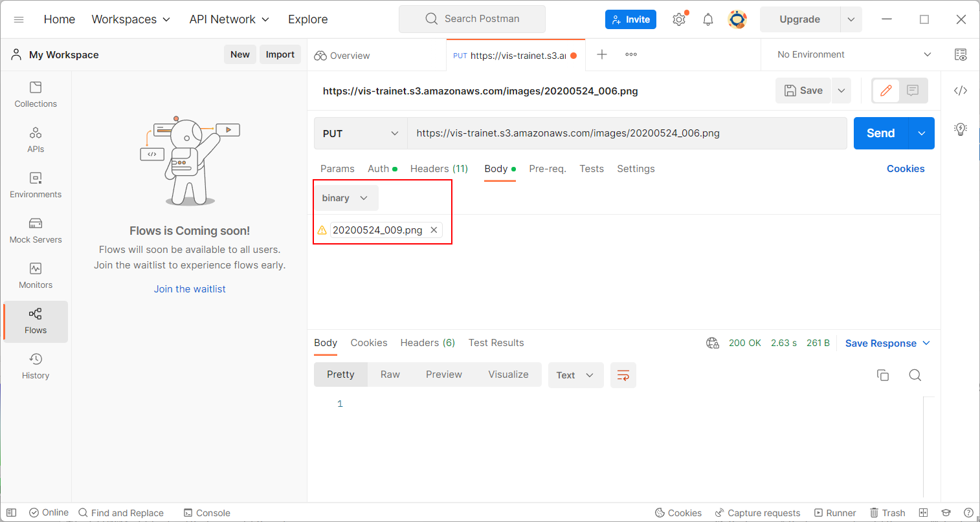Switch to edit mode pencil icon
This screenshot has height=522, width=980.
(886, 91)
